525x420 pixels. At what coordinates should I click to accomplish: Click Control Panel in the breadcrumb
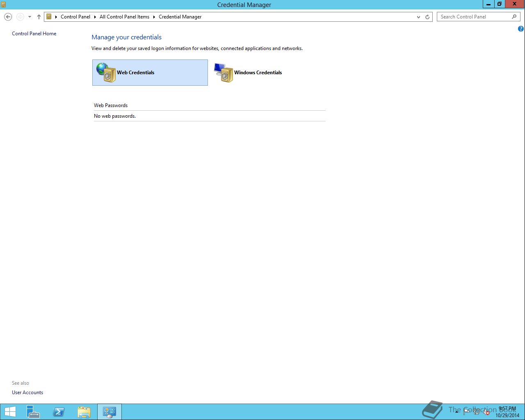(75, 17)
